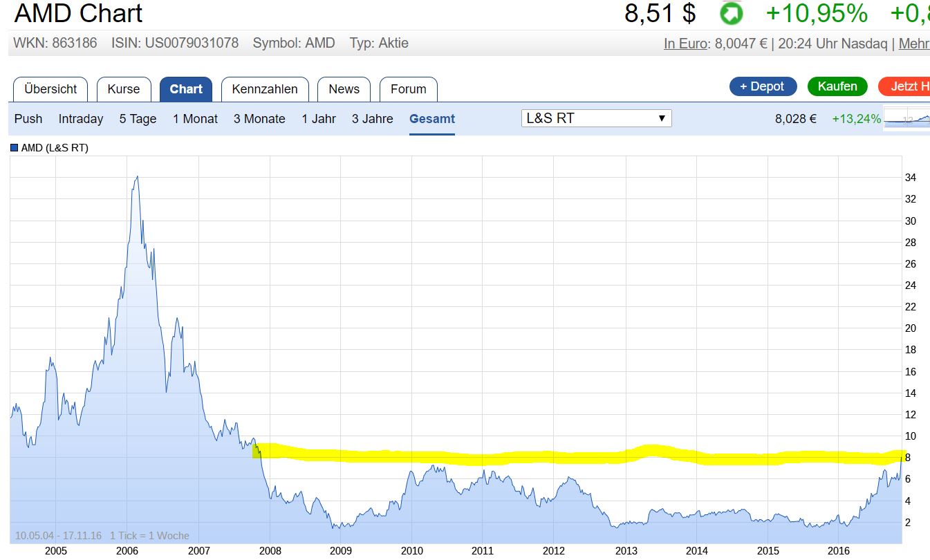Click the 20:24 Uhr Nasdaq timestamp
Image resolution: width=930 pixels, height=560 pixels.
(x=833, y=44)
